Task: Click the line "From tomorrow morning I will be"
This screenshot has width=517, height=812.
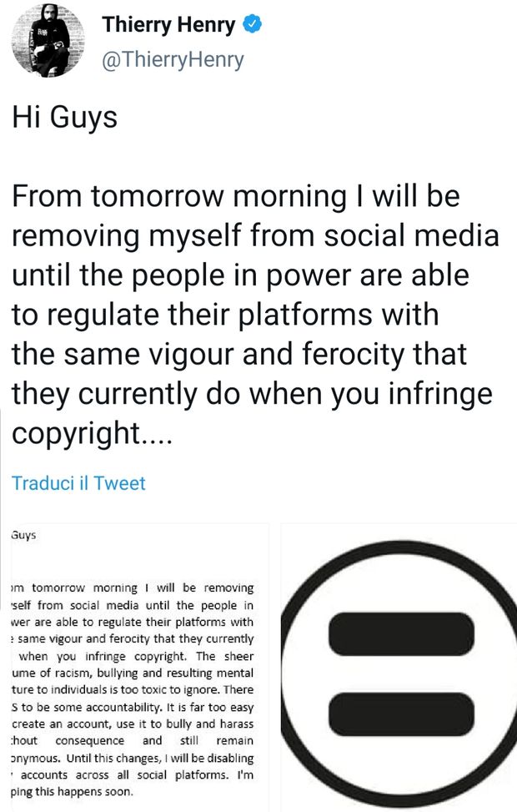Action: [235, 197]
